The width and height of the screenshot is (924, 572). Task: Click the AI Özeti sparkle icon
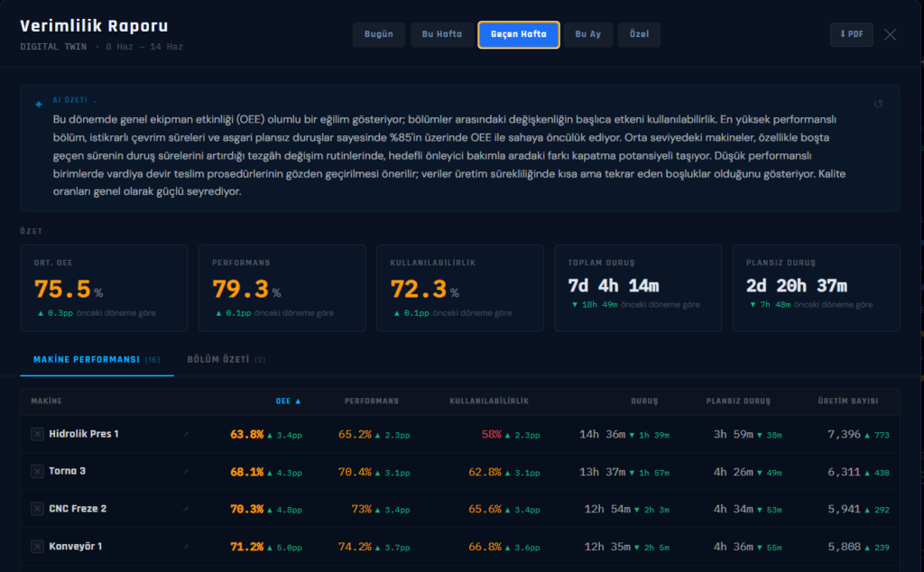pyautogui.click(x=38, y=105)
